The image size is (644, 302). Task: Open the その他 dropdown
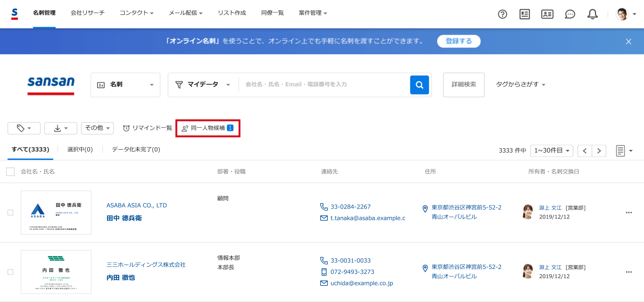(97, 128)
